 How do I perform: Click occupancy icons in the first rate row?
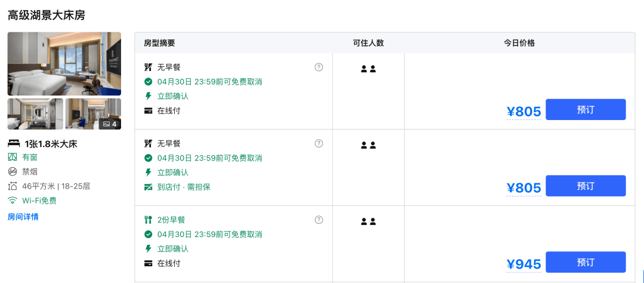click(x=369, y=69)
